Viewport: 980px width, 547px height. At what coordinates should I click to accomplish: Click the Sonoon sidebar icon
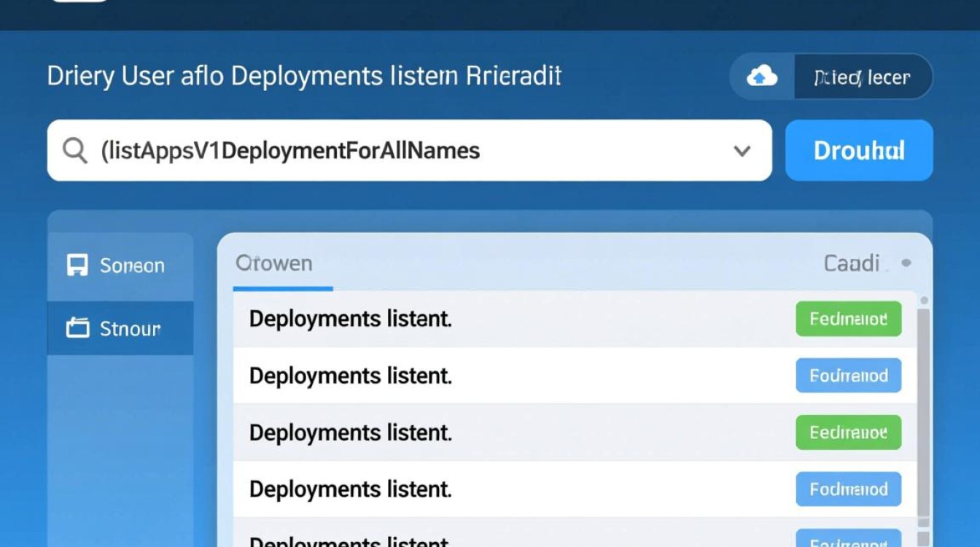77,265
